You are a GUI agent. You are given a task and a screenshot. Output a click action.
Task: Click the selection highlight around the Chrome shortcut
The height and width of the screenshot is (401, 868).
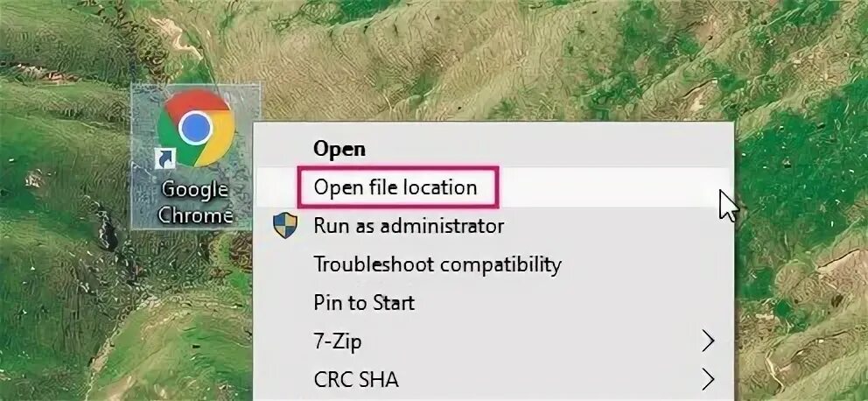pyautogui.click(x=195, y=156)
